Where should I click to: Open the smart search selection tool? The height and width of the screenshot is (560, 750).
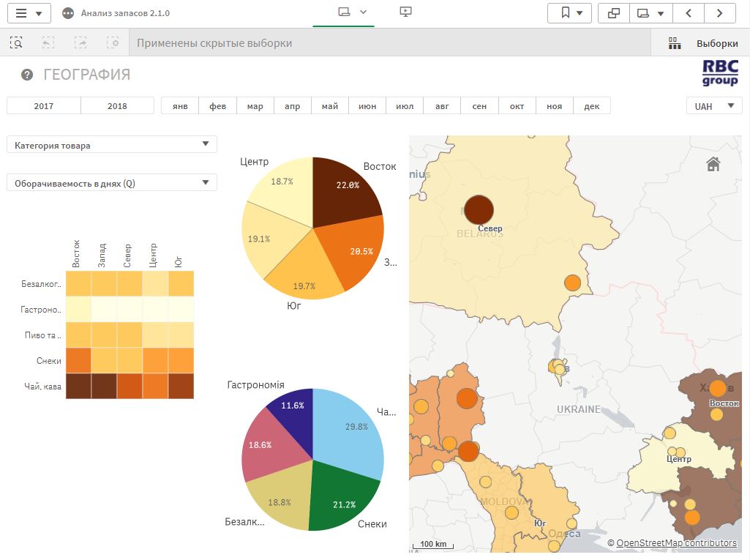(16, 43)
